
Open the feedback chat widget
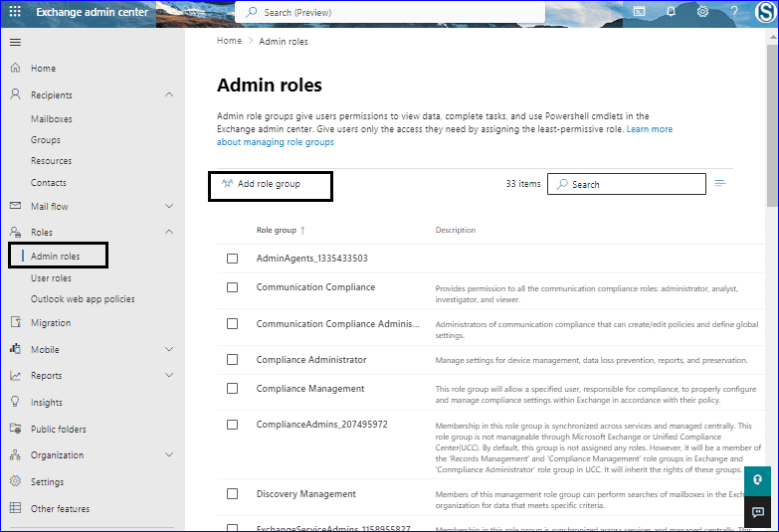point(758,512)
